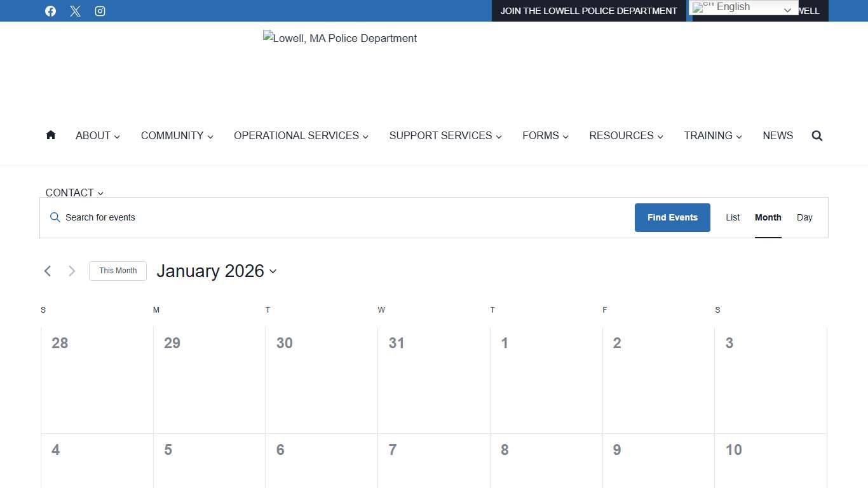Select the Month view tab
This screenshot has height=488, width=868.
click(x=768, y=217)
